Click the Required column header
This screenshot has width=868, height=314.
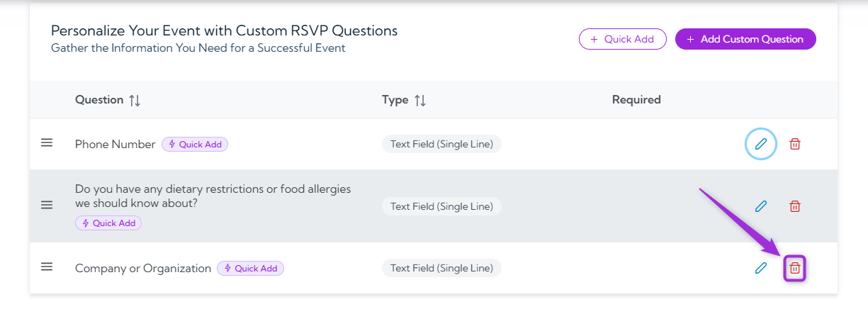point(636,100)
